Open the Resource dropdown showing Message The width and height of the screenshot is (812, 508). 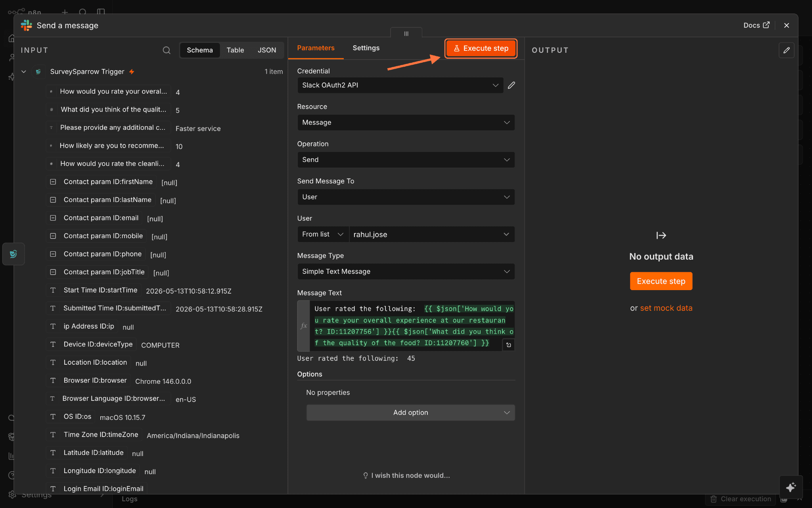(x=406, y=123)
